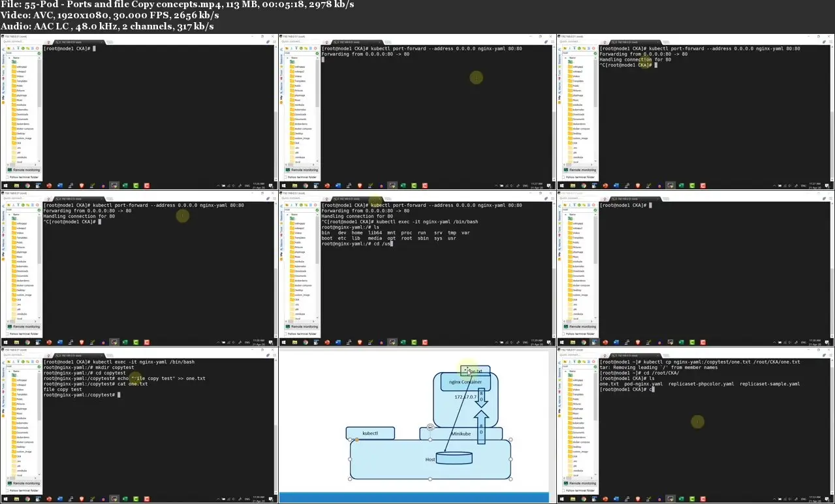Open Chrome from taskbar in kubectl cp frame
The width and height of the screenshot is (835, 504).
584,499
